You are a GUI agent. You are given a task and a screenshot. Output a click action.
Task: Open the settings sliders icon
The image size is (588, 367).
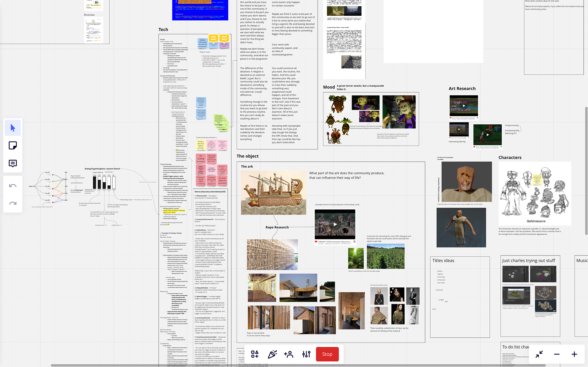(306, 354)
